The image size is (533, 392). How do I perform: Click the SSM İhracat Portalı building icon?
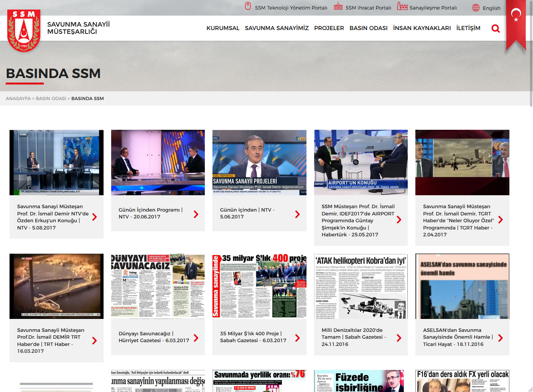[x=338, y=6]
